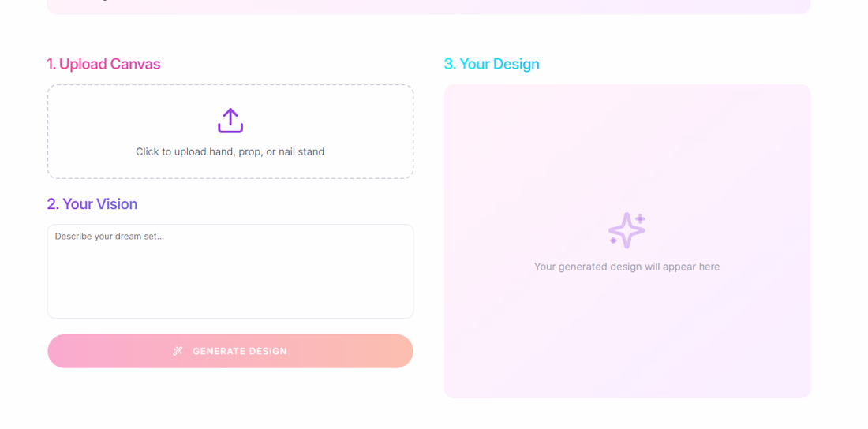This screenshot has height=429, width=868.
Task: Click the small plus sparkle beside the star
Action: [x=641, y=218]
